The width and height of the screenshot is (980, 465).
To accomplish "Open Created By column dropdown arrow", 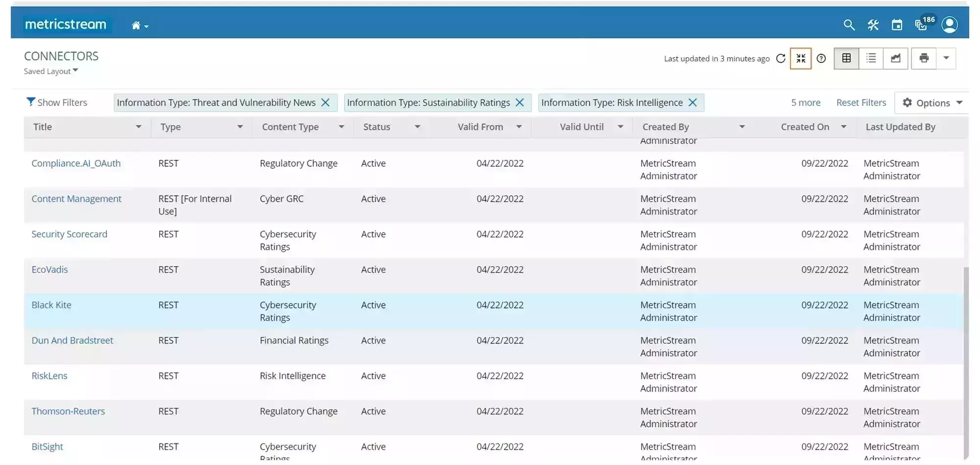I will 742,127.
